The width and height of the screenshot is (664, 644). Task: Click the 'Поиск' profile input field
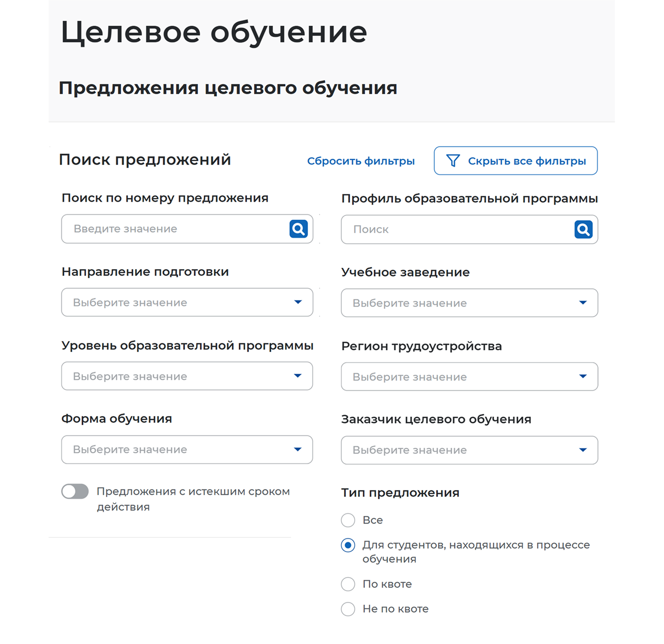click(469, 229)
